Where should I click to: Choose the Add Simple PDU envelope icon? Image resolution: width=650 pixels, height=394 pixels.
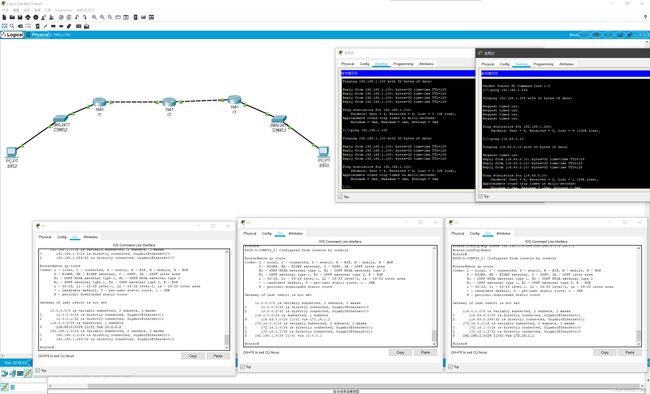click(78, 26)
